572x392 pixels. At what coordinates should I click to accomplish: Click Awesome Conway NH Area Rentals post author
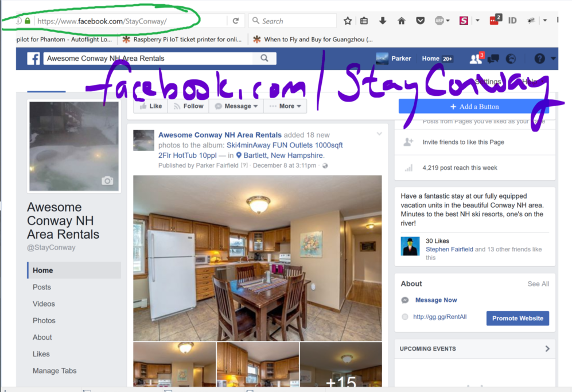point(220,135)
